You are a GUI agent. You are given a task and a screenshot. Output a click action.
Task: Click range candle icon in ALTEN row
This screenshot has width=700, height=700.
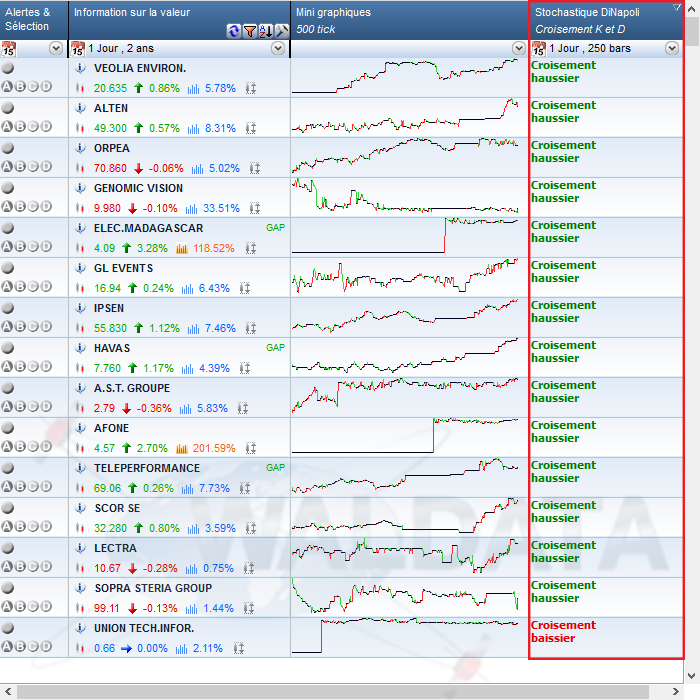click(251, 129)
